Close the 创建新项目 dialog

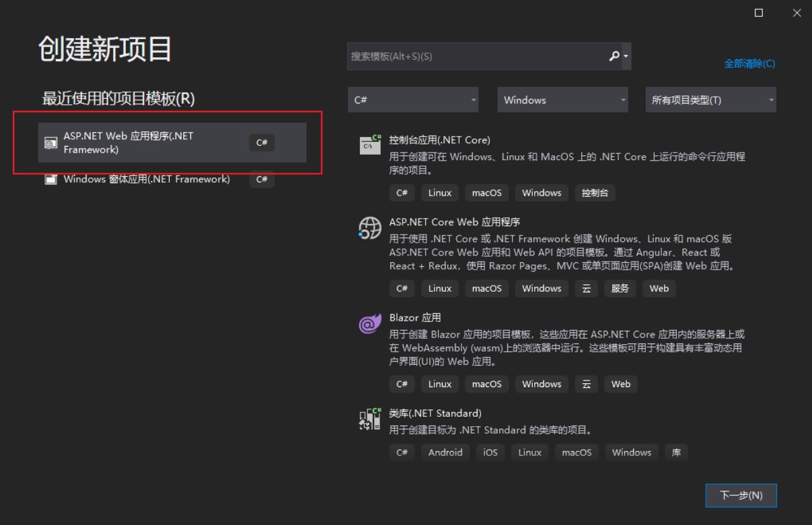(x=797, y=13)
